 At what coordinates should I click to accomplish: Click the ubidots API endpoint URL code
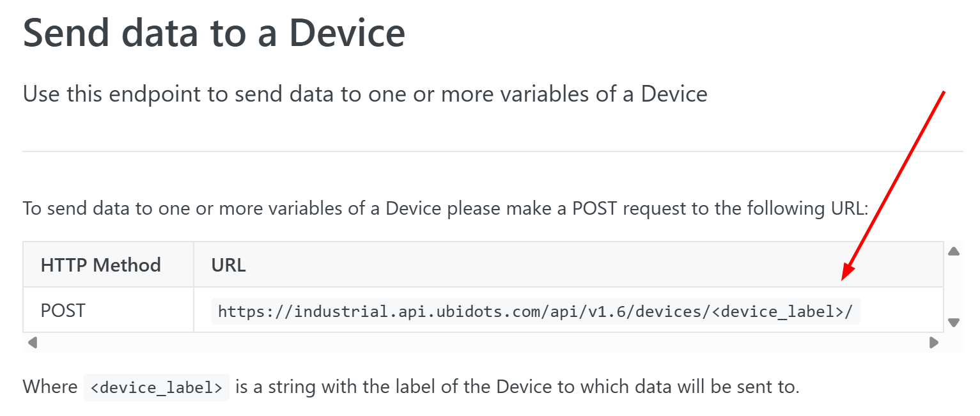[x=535, y=312]
